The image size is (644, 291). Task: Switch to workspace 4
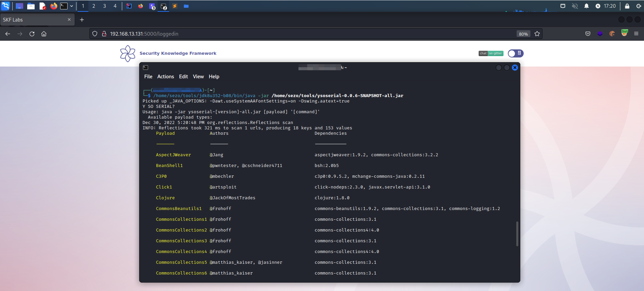click(115, 6)
